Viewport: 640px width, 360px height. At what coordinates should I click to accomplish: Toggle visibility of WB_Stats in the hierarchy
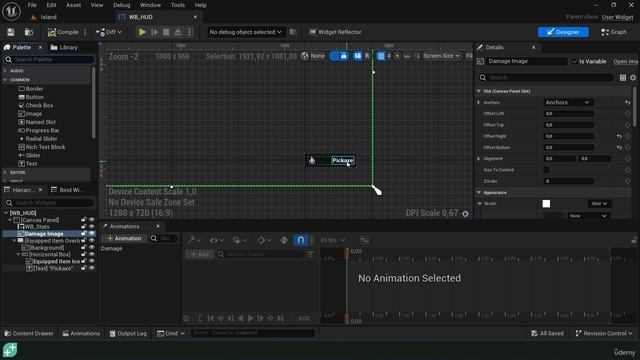tap(92, 227)
